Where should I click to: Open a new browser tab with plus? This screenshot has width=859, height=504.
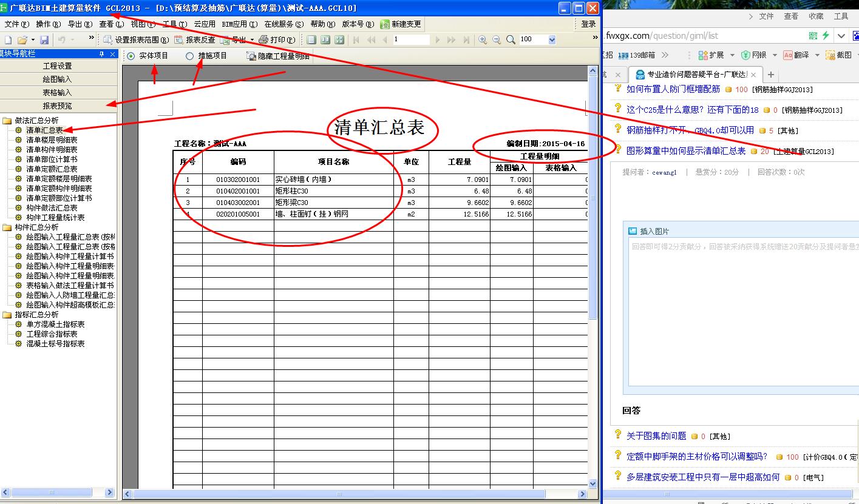coord(771,75)
